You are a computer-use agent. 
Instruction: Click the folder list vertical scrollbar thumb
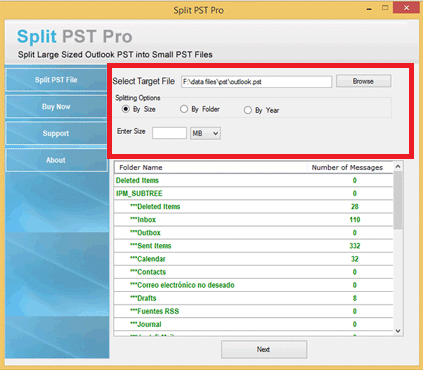coord(398,200)
